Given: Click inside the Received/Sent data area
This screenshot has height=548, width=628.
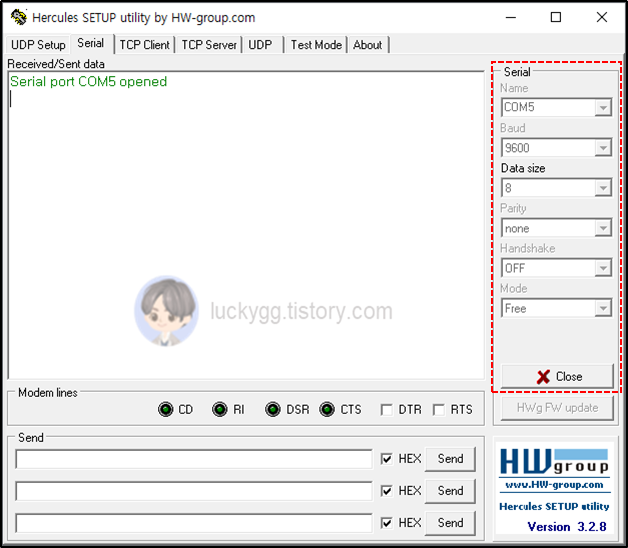Looking at the screenshot, I should click(x=246, y=225).
